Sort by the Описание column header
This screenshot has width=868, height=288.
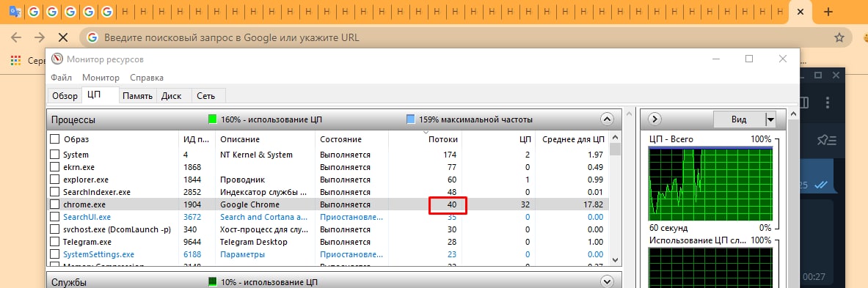[x=266, y=139]
